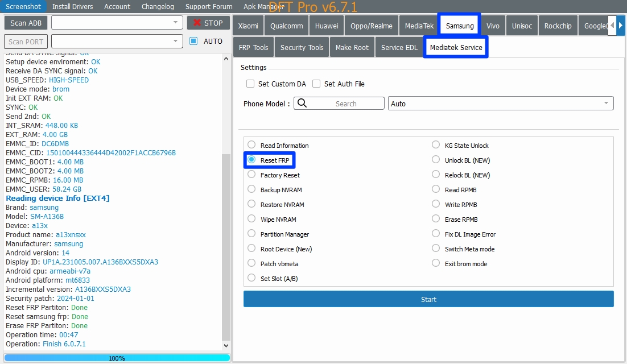Screen dimensions: 627x364
Task: Choose Wipe NVRAM radio button
Action: coord(251,218)
